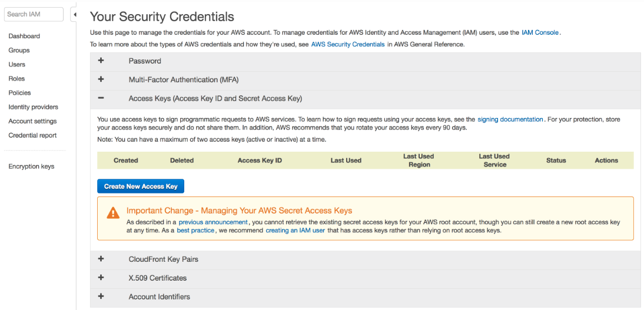Open the best practice link
The height and width of the screenshot is (310, 644).
tap(195, 231)
